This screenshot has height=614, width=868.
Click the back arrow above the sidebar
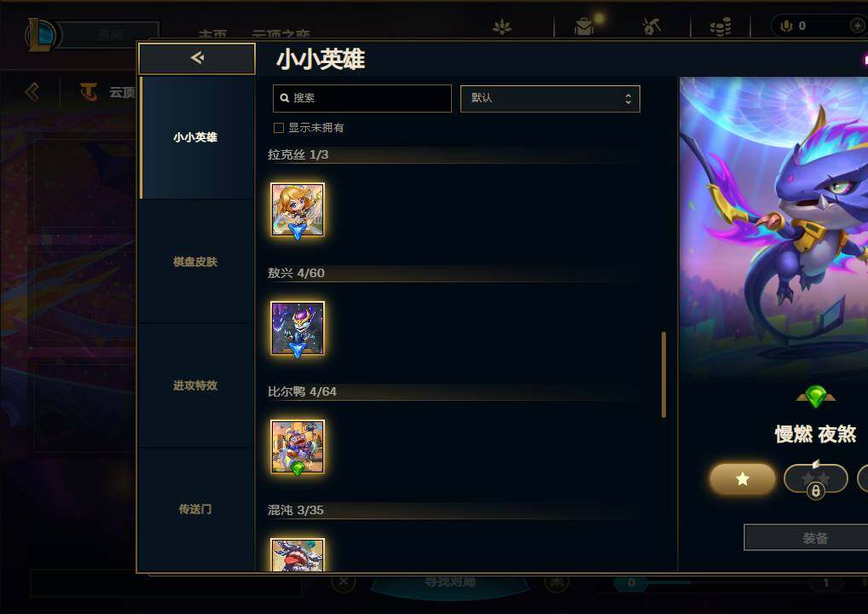[x=196, y=58]
